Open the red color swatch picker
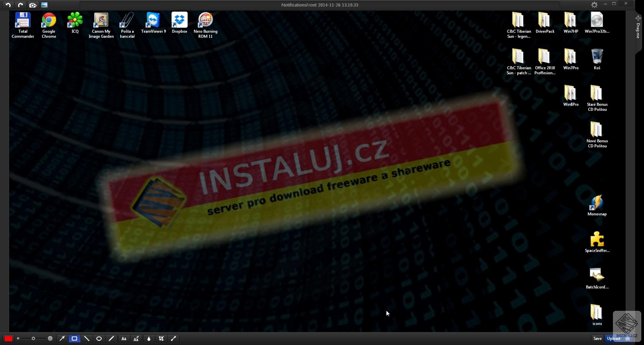This screenshot has height=345, width=644. [8, 339]
